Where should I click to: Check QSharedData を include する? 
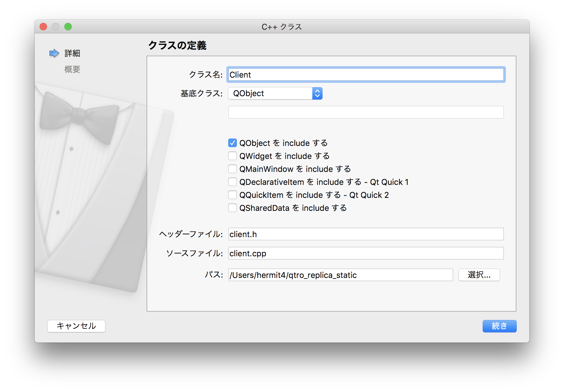232,208
